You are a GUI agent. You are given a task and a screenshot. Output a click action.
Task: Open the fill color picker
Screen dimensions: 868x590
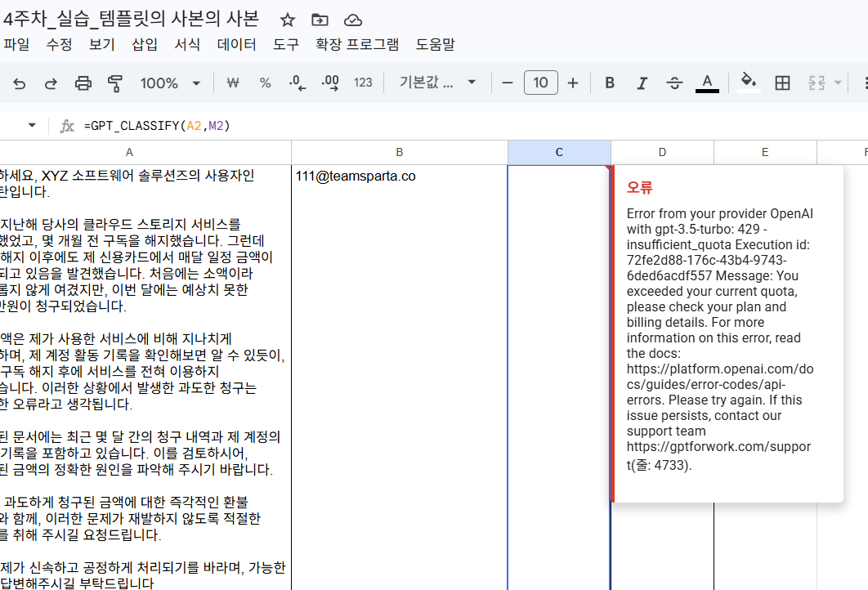(x=749, y=82)
